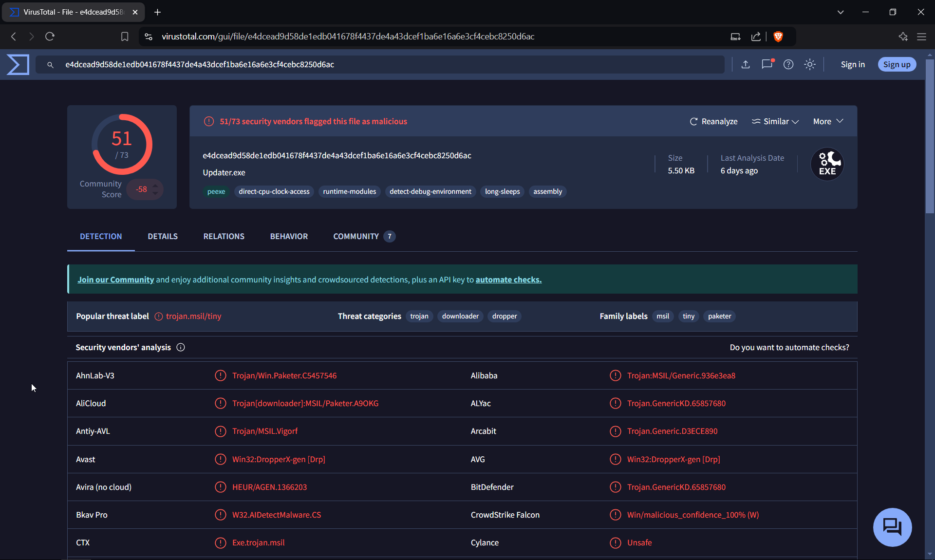
Task: Open the notifications chat icon
Action: (767, 64)
